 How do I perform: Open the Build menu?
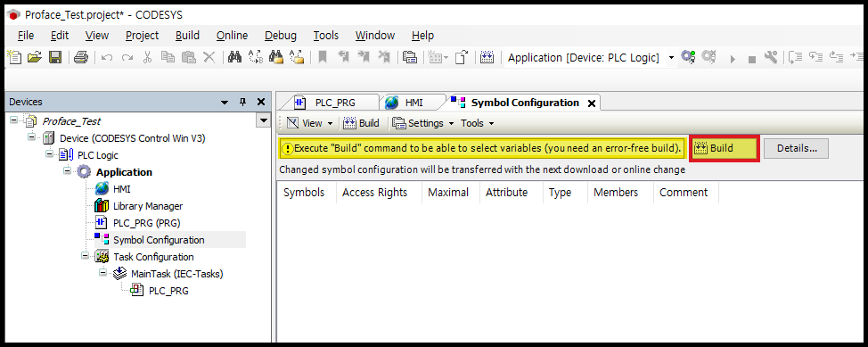point(188,36)
